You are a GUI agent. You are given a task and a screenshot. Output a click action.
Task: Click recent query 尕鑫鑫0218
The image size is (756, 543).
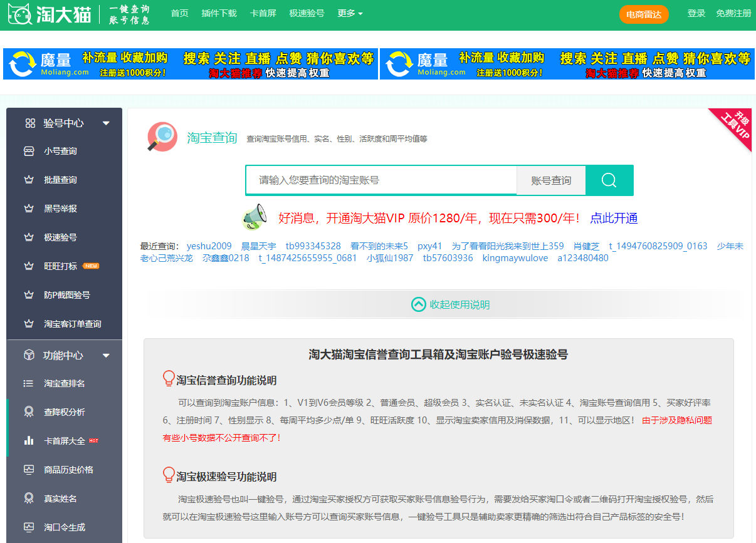pos(226,258)
